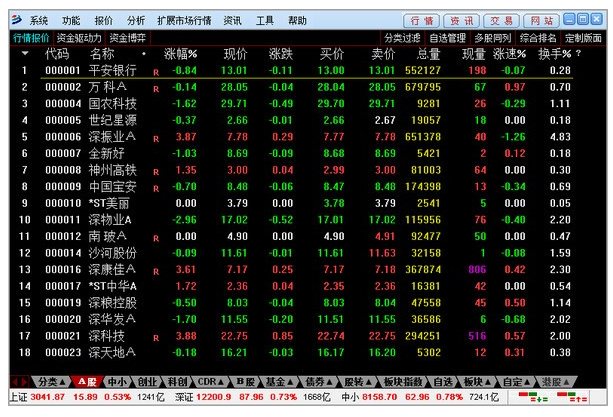Expand the 港股 bottom tab menu

(x=566, y=382)
